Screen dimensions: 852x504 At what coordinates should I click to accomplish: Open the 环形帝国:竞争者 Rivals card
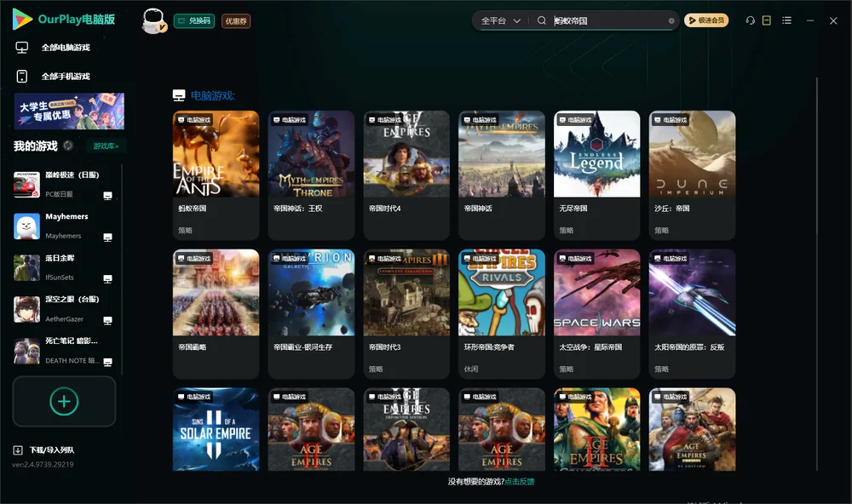(x=502, y=313)
